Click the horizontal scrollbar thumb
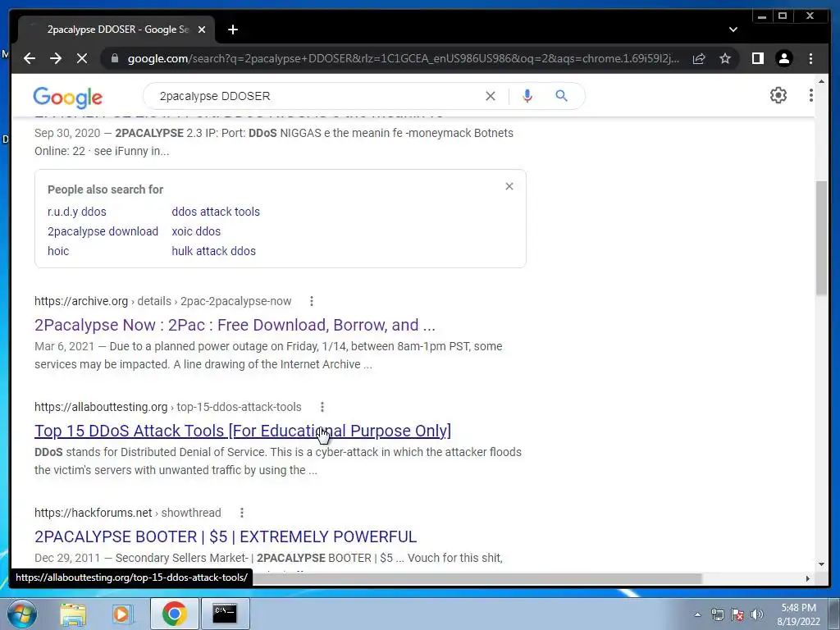This screenshot has width=840, height=630. (477, 578)
